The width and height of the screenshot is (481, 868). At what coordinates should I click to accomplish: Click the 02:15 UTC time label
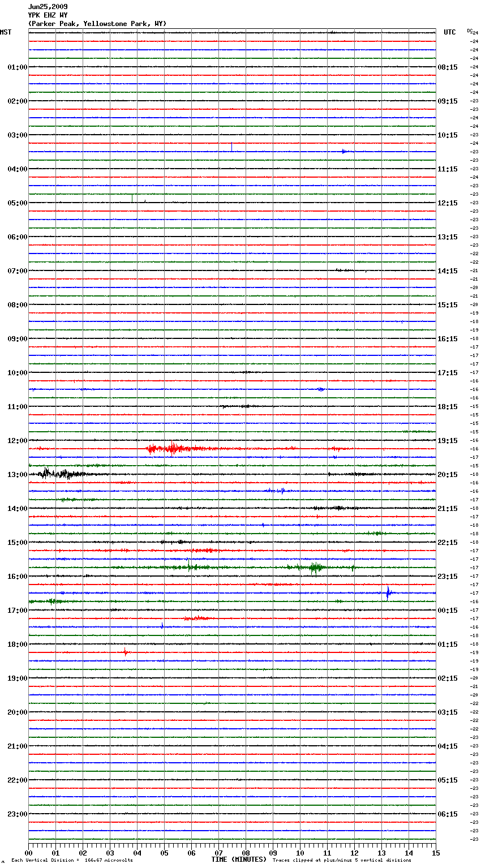click(448, 678)
